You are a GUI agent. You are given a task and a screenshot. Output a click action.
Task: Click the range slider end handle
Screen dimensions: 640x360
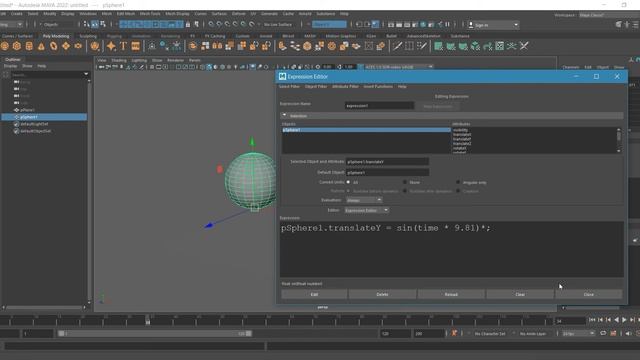[249, 333]
